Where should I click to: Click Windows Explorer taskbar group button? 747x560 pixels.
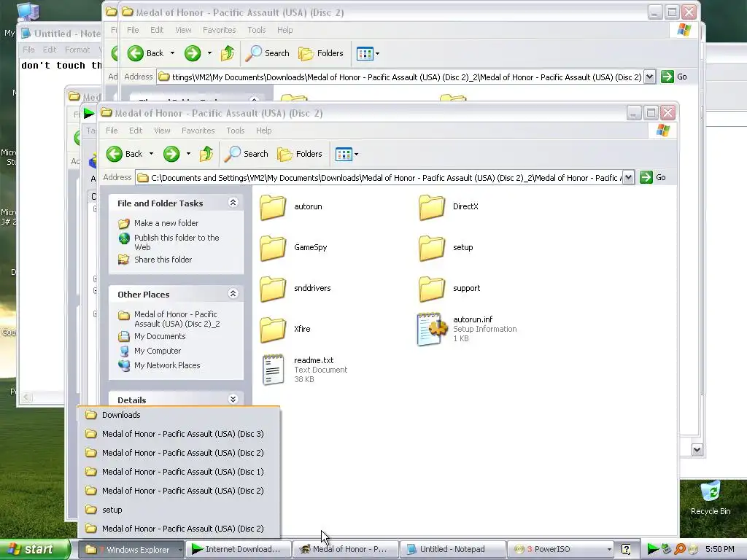point(131,550)
